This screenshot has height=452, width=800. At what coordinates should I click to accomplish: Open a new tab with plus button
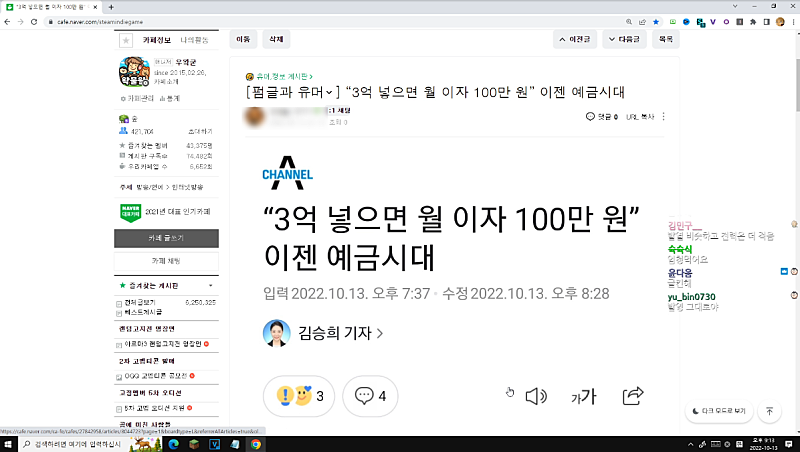(111, 7)
